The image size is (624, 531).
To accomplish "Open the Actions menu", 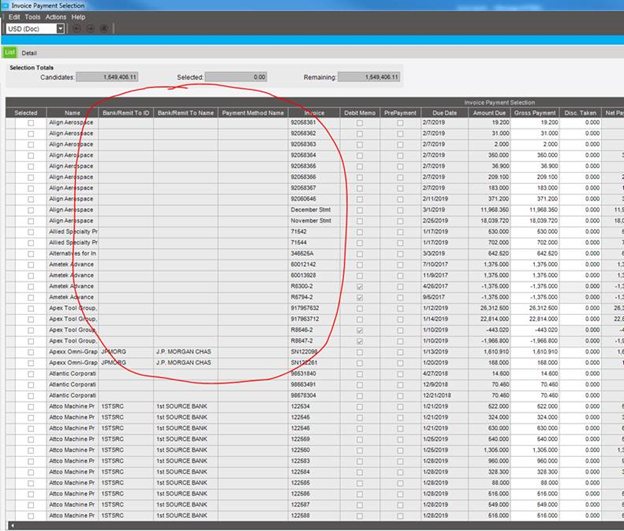I will coord(56,17).
